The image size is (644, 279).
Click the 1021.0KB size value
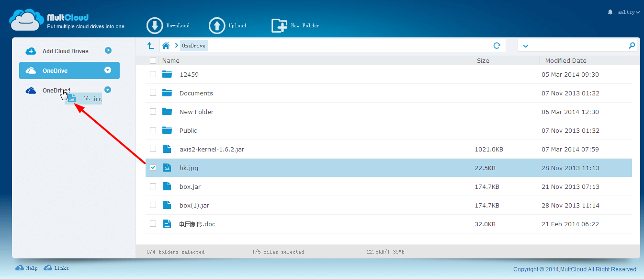tap(489, 149)
